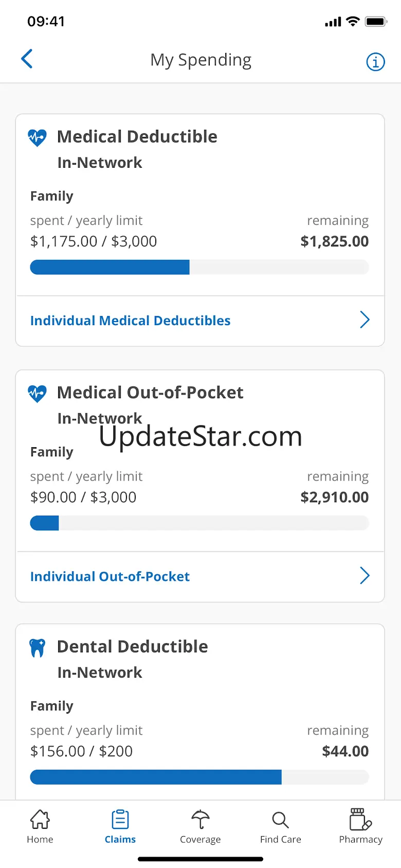
Task: Tap the heart icon beside Medical Deductible
Action: [37, 137]
